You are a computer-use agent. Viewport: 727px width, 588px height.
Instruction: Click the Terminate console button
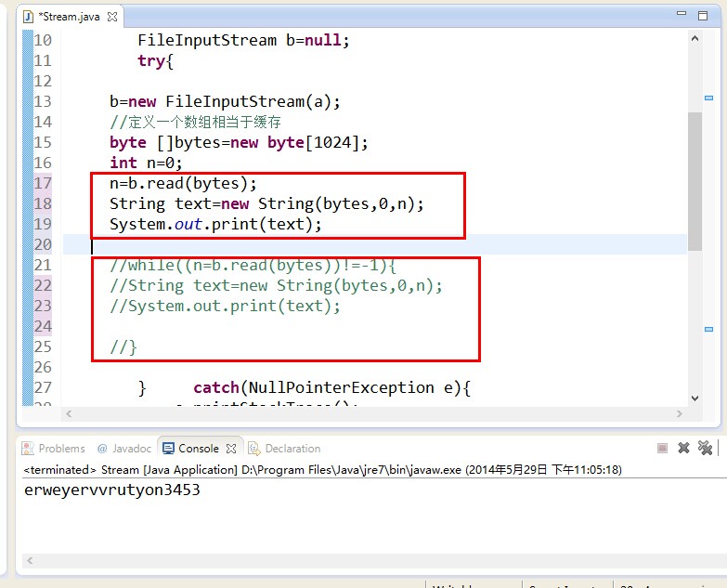tap(662, 448)
